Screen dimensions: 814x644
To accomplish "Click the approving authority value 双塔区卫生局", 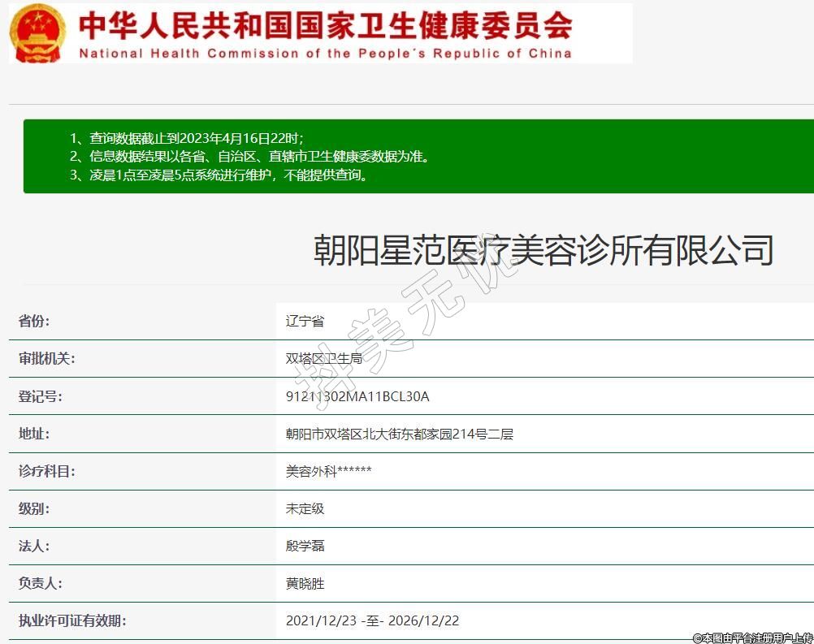I will coord(323,358).
